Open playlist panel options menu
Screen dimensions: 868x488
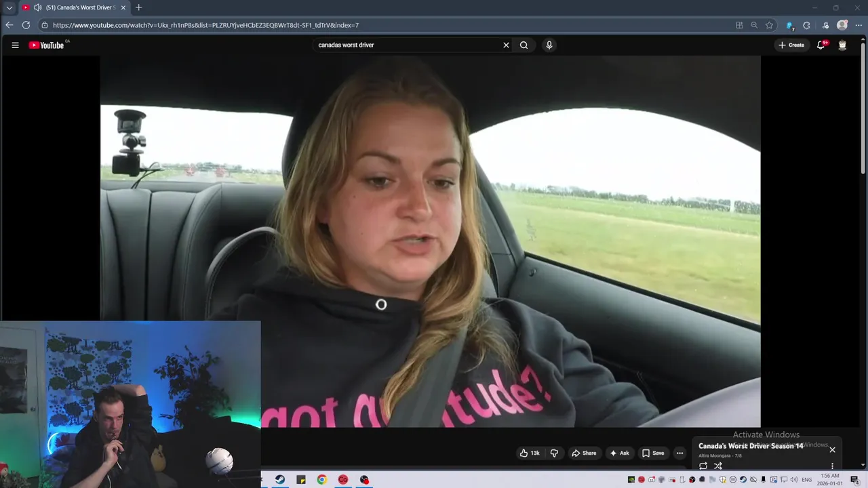[832, 466]
